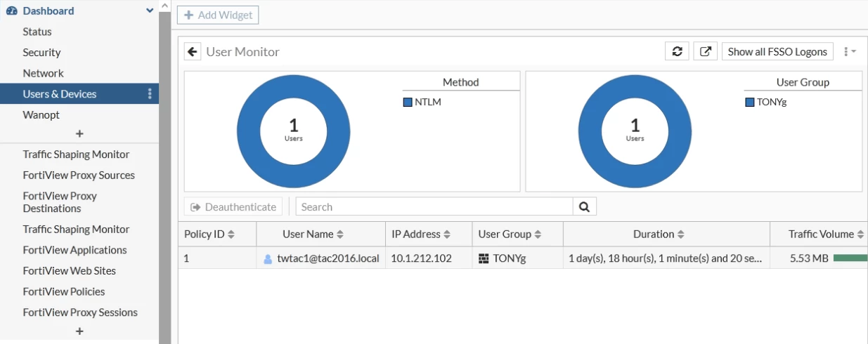Click the Dashboard gauge icon

11,11
